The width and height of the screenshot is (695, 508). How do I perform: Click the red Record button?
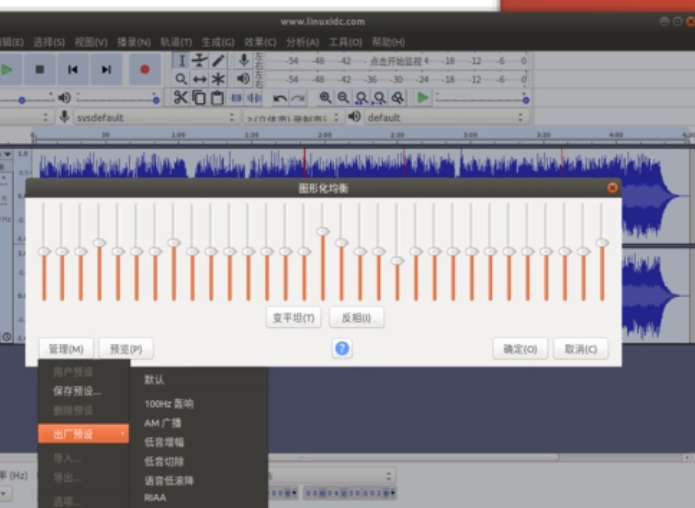[x=144, y=70]
